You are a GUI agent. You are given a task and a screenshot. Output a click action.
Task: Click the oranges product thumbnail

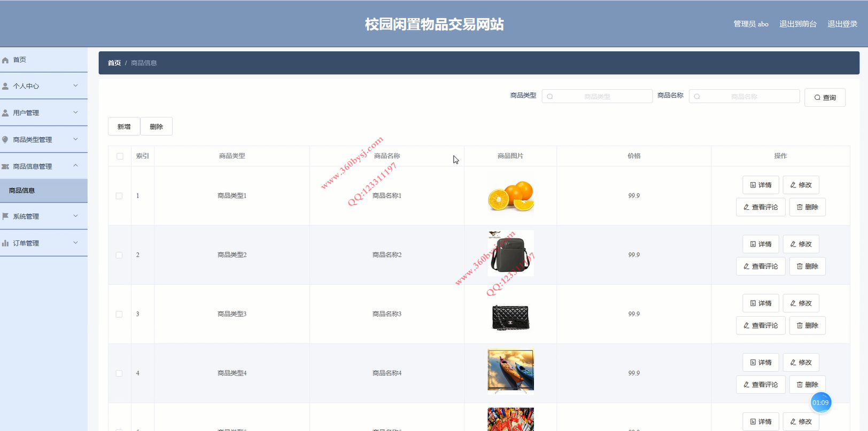click(510, 196)
